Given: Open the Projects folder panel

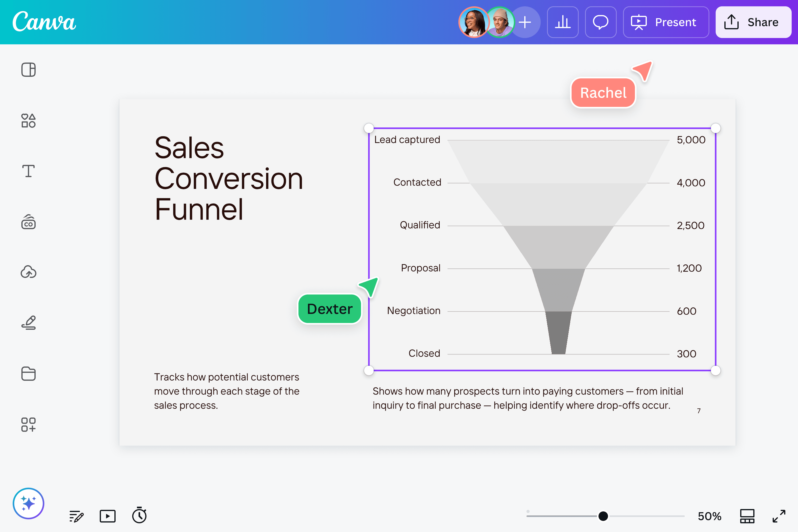Looking at the screenshot, I should 28,373.
